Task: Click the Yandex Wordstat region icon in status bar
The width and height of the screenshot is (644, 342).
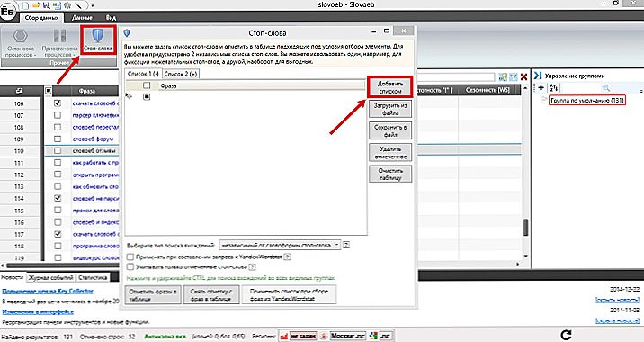Action: pyautogui.click(x=284, y=336)
